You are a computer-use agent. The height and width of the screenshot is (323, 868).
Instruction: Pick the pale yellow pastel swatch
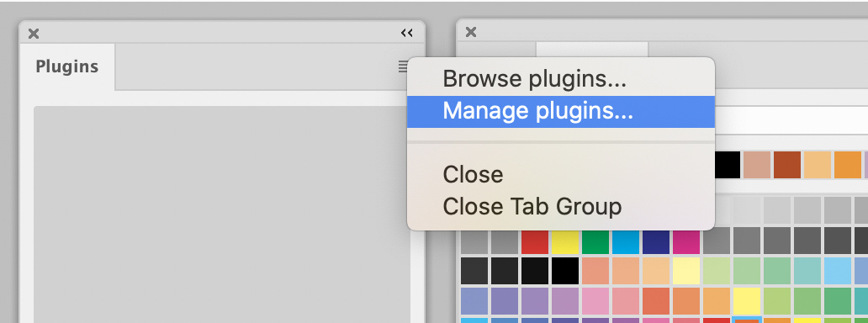pos(686,271)
